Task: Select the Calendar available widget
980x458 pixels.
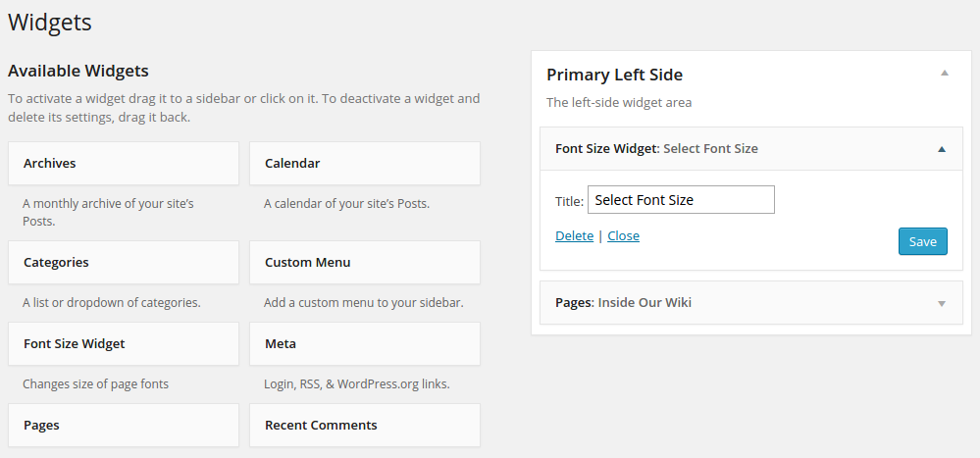Action: point(364,164)
